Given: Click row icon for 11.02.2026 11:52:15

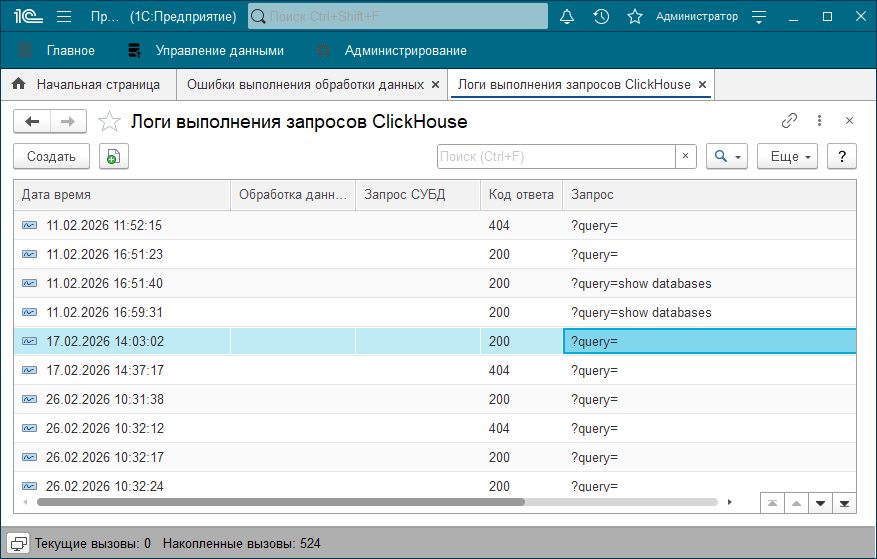Looking at the screenshot, I should 30,225.
